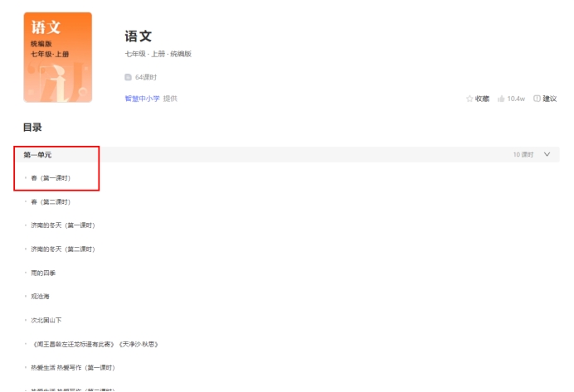
Task: Open 热爱生活 热爱写作（第一课时）
Action: 73,367
